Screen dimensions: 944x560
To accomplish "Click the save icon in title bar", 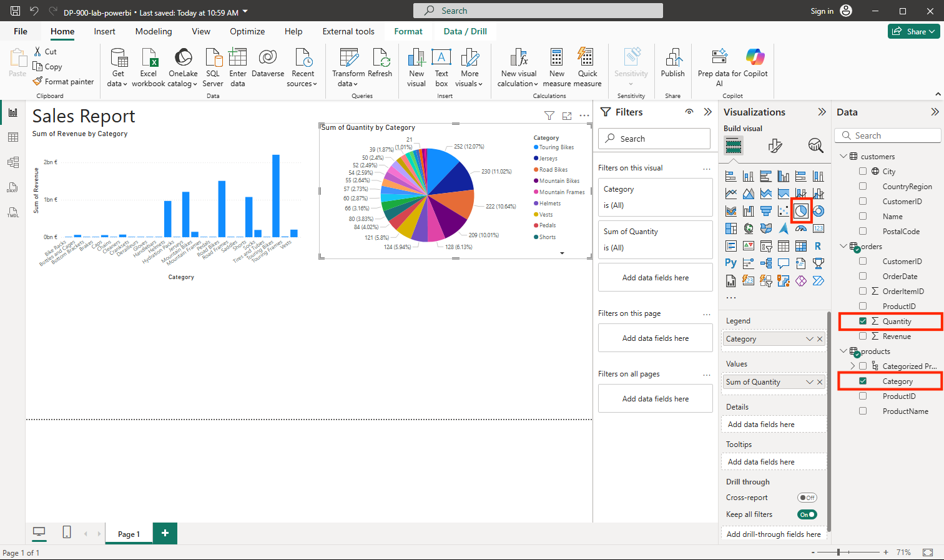I will 15,11.
